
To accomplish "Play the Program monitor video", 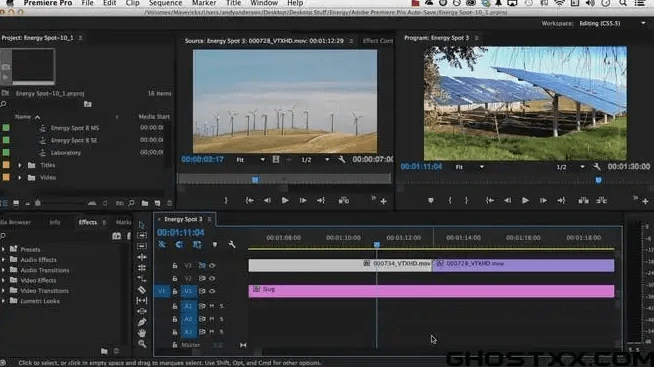I will pyautogui.click(x=525, y=201).
